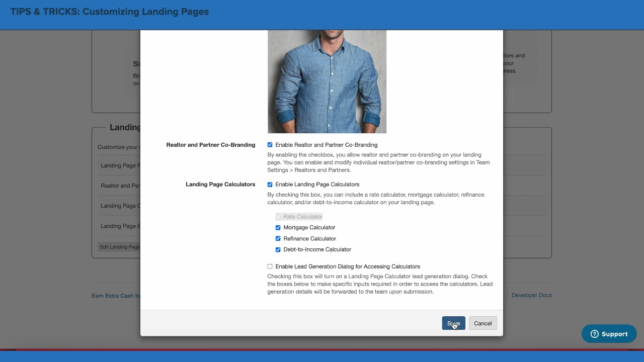This screenshot has width=644, height=362.
Task: Click the Cancel button in the dialog
Action: (482, 323)
